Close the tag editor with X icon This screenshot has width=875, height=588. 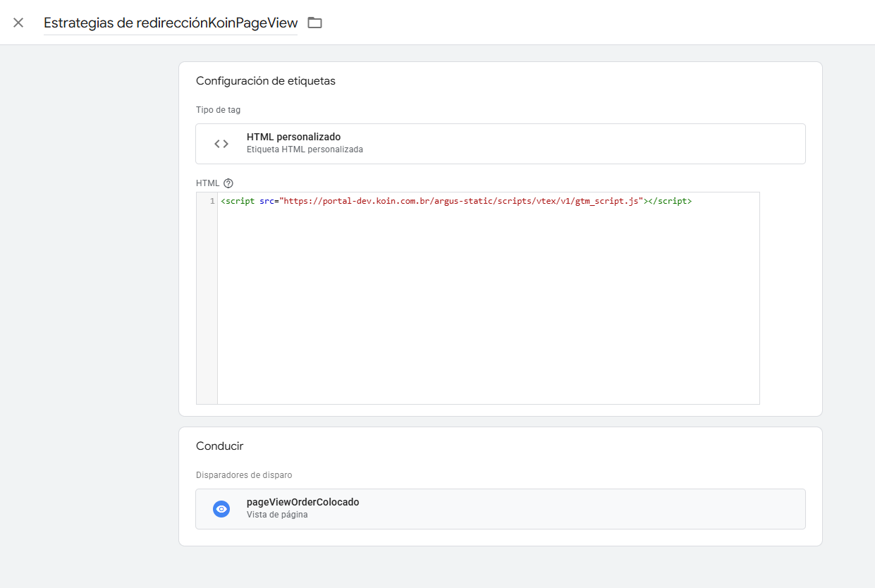(x=18, y=23)
